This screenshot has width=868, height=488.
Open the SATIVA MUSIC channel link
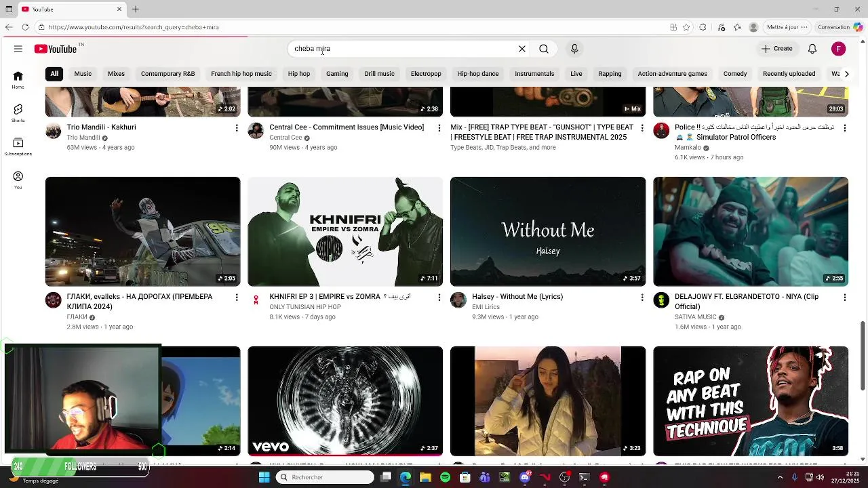(696, 317)
